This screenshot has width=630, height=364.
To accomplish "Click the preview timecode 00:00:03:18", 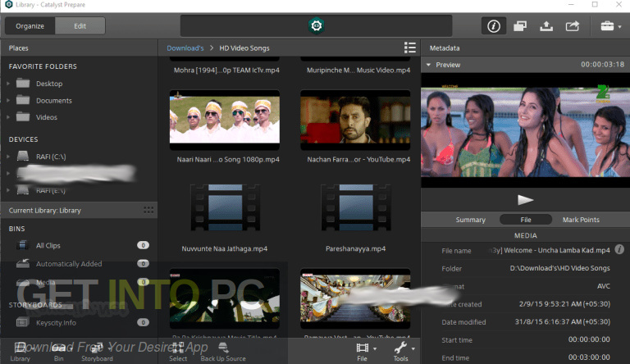I will (602, 64).
